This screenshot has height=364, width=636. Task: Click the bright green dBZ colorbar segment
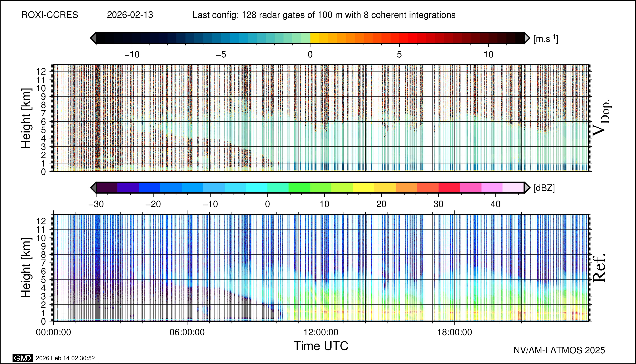(299, 188)
